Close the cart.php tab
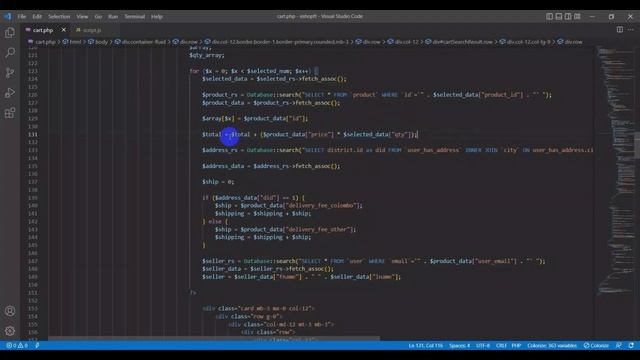The height and width of the screenshot is (360, 640). pos(64,30)
